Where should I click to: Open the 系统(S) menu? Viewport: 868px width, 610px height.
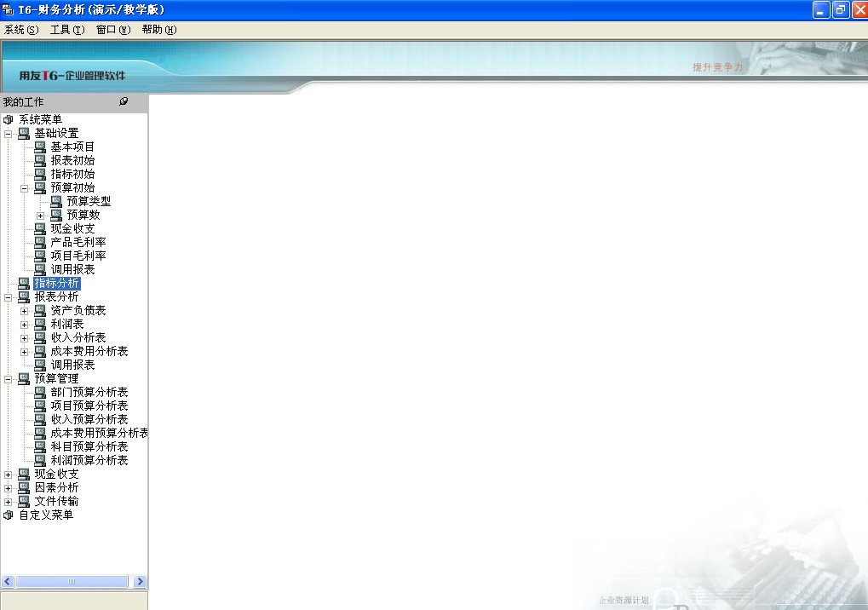pyautogui.click(x=21, y=30)
